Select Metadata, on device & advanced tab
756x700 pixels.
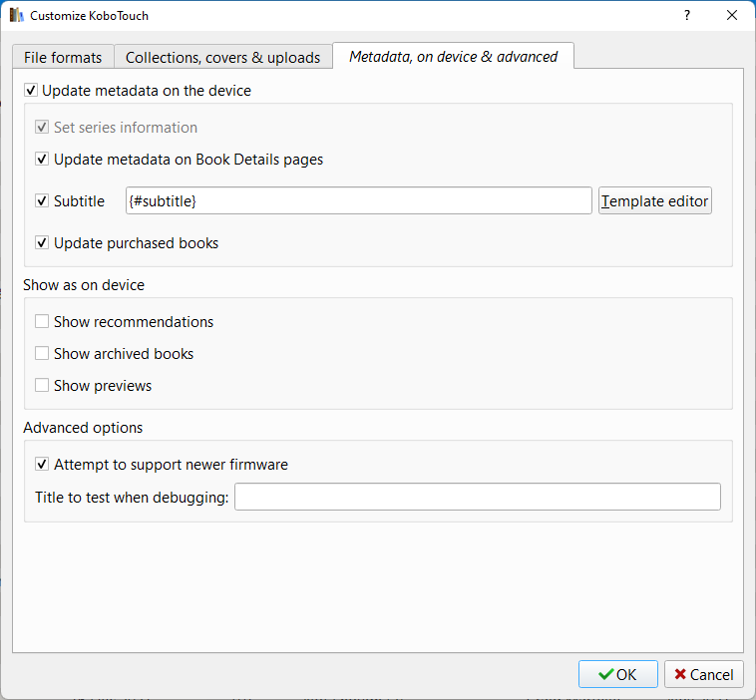(453, 57)
